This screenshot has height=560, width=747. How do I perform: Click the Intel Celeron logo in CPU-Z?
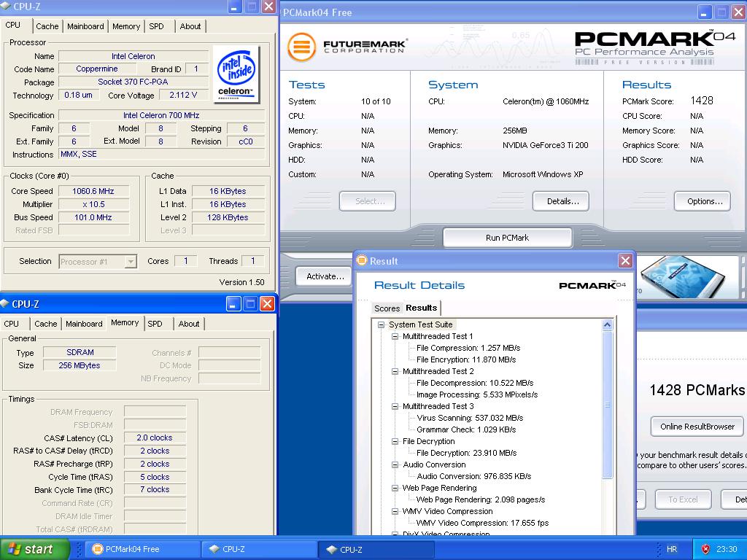[x=236, y=74]
